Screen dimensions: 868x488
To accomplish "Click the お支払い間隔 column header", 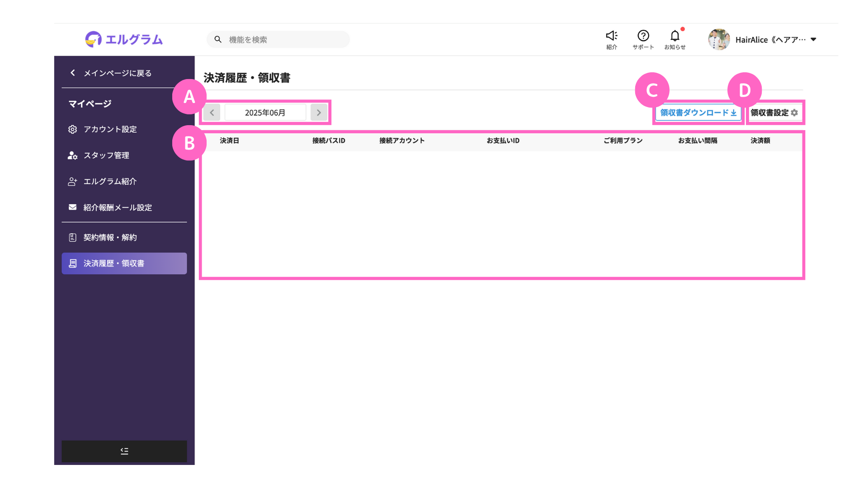I will (x=698, y=141).
